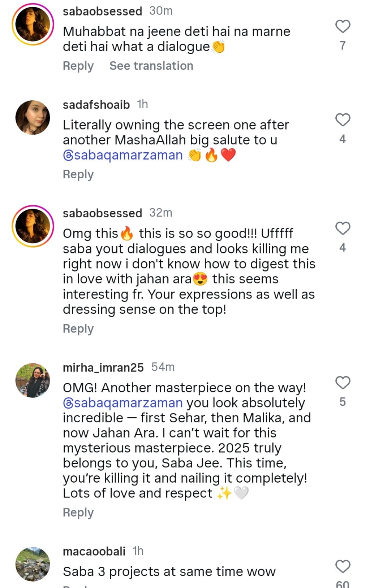See translation of the Muhabbat comment
Viewport: 370px width, 588px height.
151,66
